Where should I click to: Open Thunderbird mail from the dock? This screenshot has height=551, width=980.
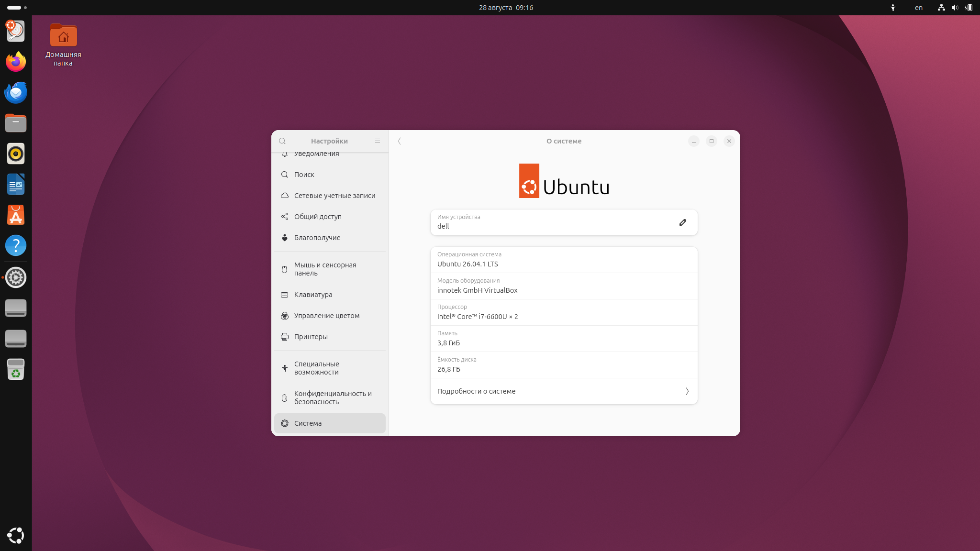16,92
